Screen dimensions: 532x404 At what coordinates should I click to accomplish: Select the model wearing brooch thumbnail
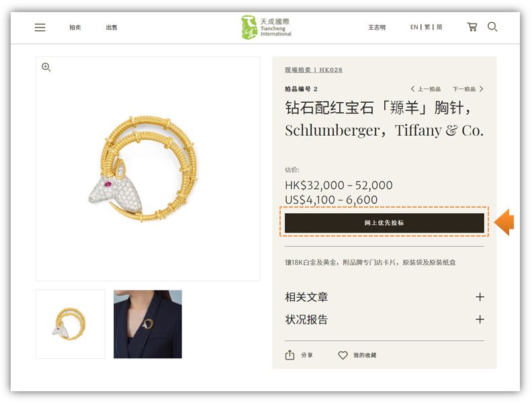148,324
